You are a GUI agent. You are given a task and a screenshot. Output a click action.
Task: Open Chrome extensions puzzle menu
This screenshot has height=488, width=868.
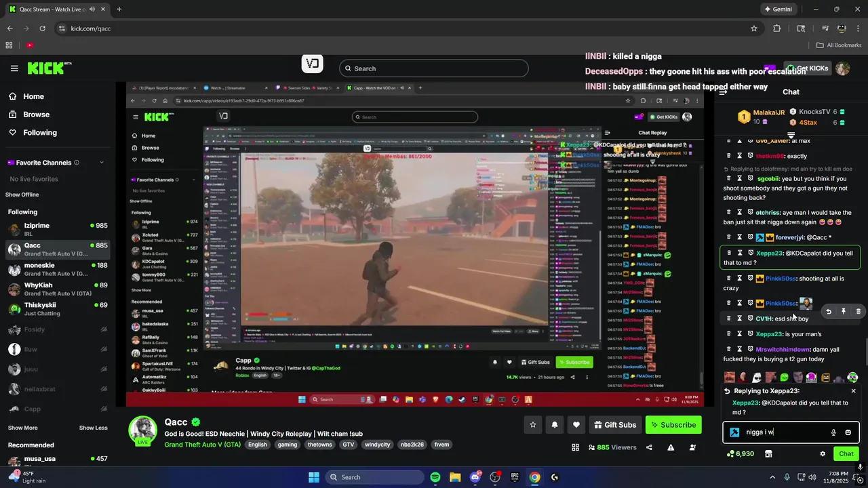pos(777,28)
